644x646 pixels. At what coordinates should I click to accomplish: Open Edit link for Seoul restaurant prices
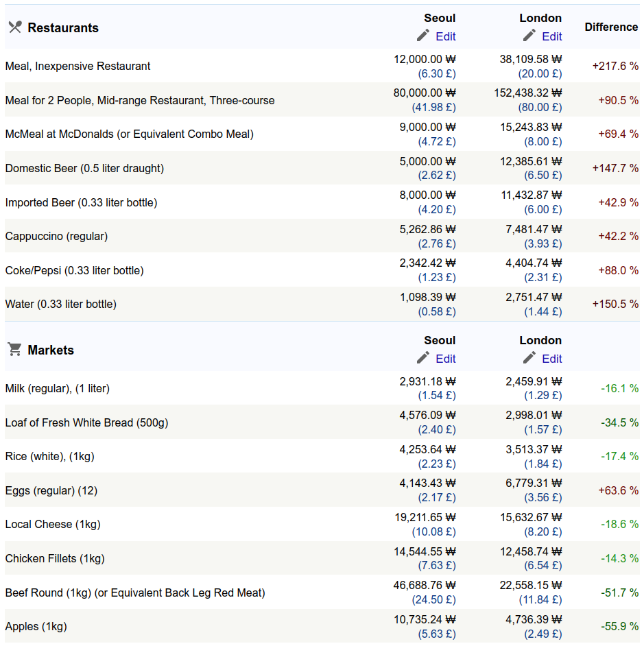pyautogui.click(x=445, y=36)
